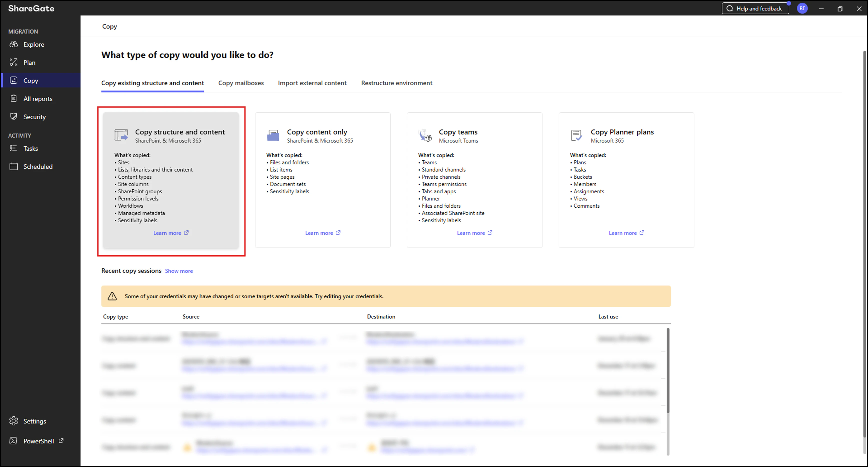
Task: Click the Copy content only folder icon
Action: [273, 135]
